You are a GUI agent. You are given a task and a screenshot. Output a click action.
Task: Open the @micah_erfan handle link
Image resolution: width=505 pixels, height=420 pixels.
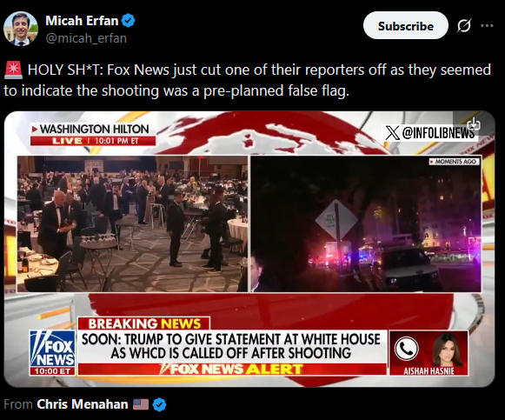pos(86,38)
